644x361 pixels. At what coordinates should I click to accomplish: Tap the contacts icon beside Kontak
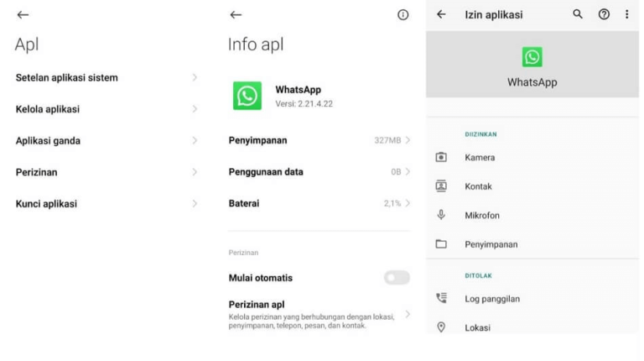coord(441,186)
